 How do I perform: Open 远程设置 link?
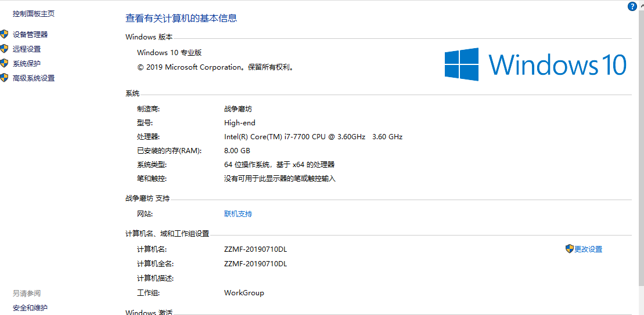pos(27,49)
